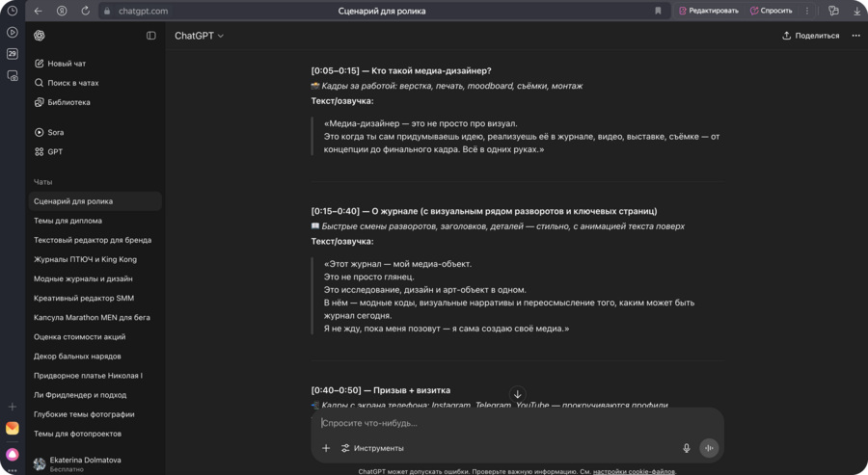Start dictation with the microphone icon
Viewport: 868px width, 475px height.
point(687,448)
